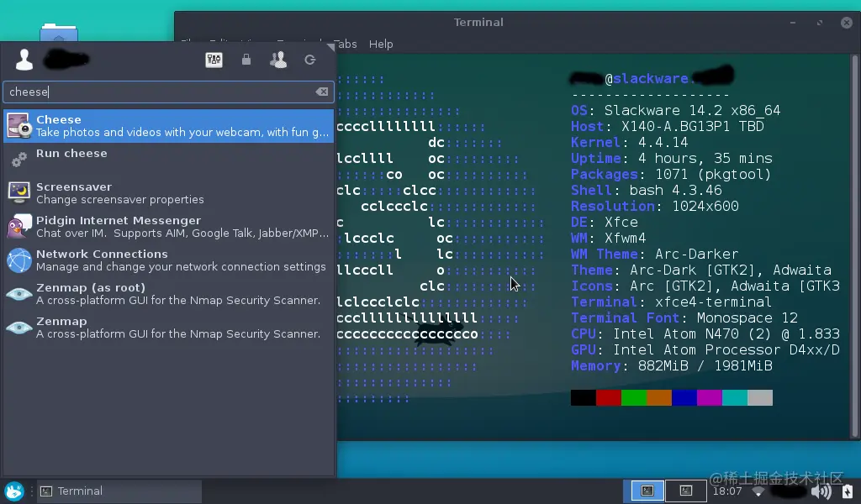Click the Terminal window title bar
This screenshot has width=861, height=504.
(478, 23)
